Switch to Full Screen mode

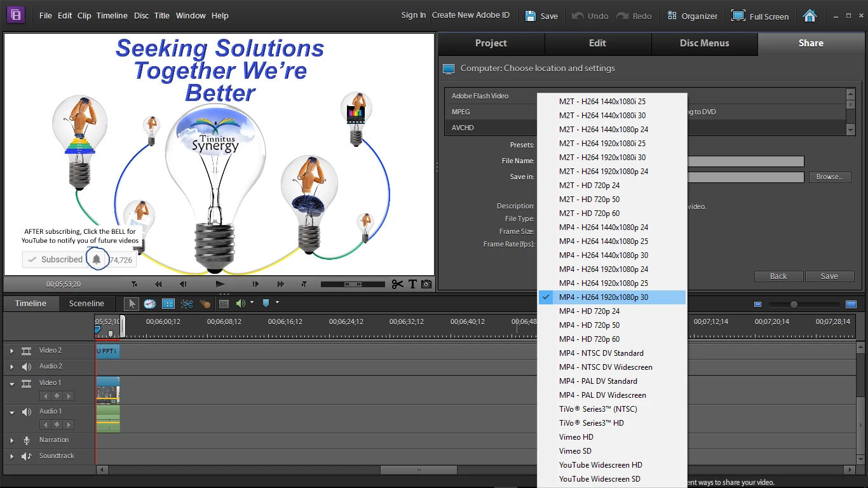[760, 16]
